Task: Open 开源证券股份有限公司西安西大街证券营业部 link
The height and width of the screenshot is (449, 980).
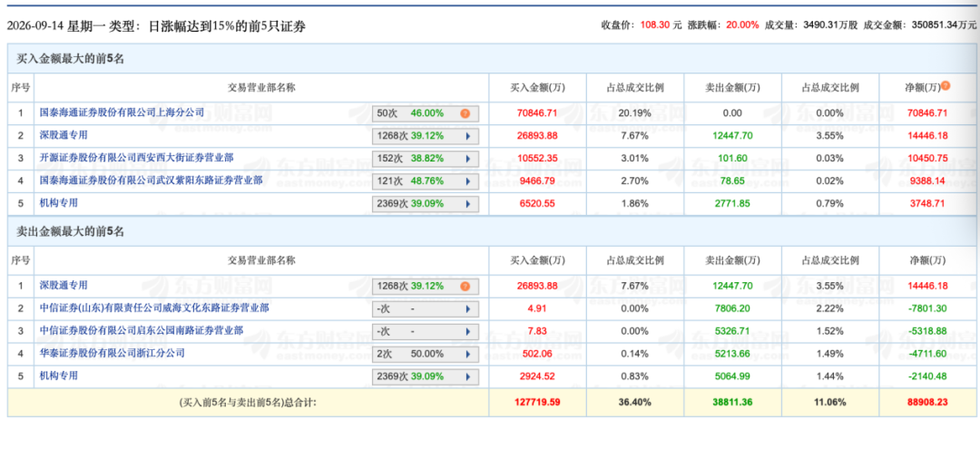Action: [x=136, y=157]
